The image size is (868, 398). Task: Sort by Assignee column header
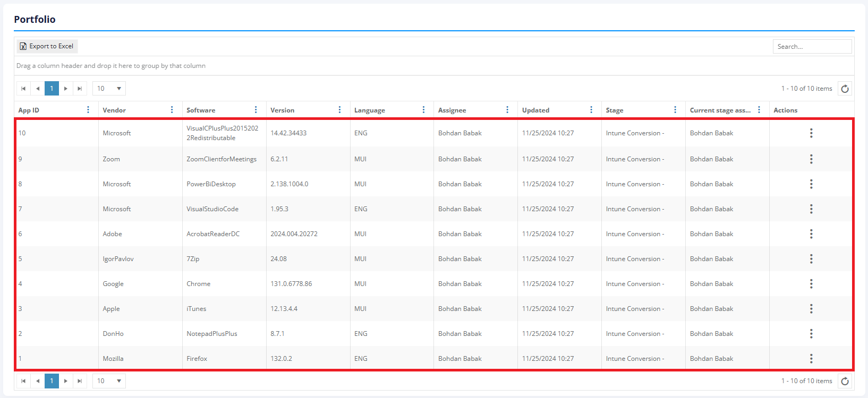[x=452, y=110]
